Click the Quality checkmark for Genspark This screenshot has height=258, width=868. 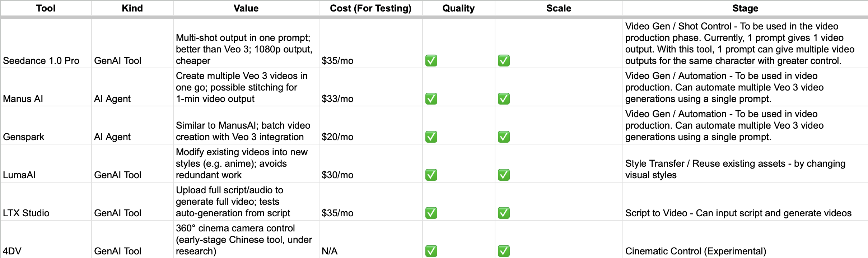(x=431, y=137)
